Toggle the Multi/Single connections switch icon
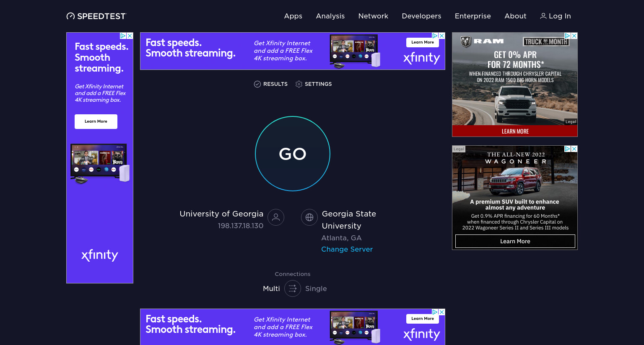Screen dimensions: 644x345 (x=293, y=288)
